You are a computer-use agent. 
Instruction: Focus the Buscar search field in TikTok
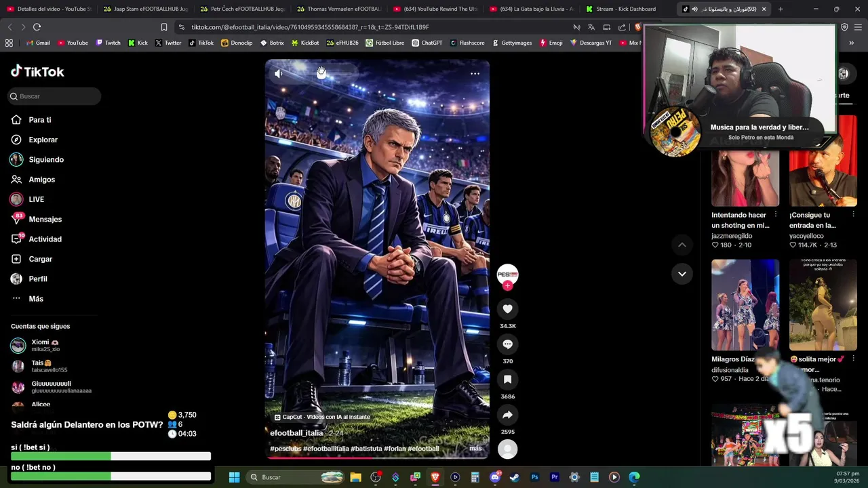click(54, 96)
